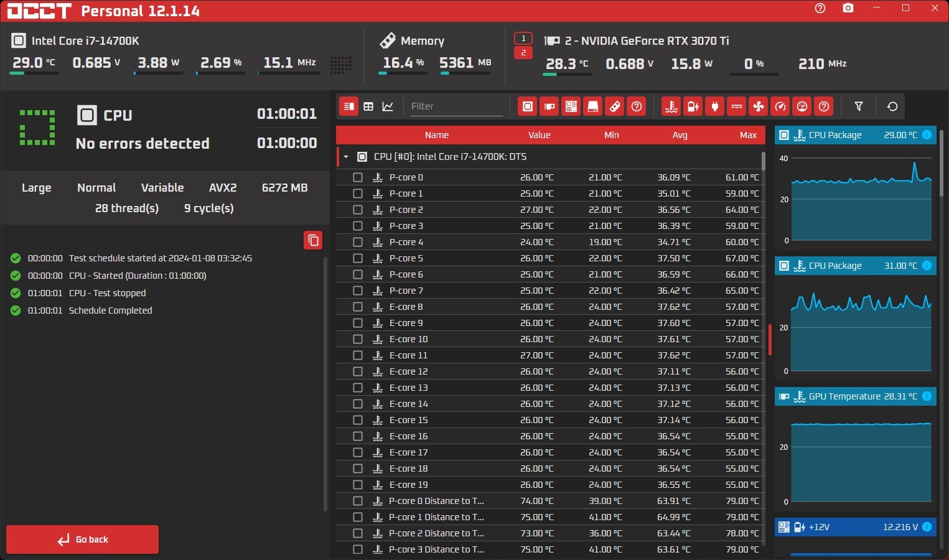The height and width of the screenshot is (560, 949).
Task: Toggle the clock speed sensor filter
Action: [780, 106]
